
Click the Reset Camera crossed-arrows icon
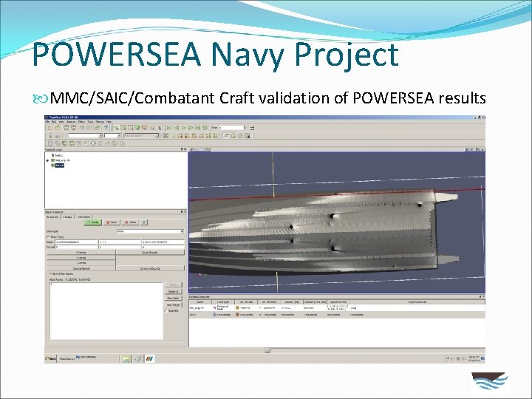(166, 136)
